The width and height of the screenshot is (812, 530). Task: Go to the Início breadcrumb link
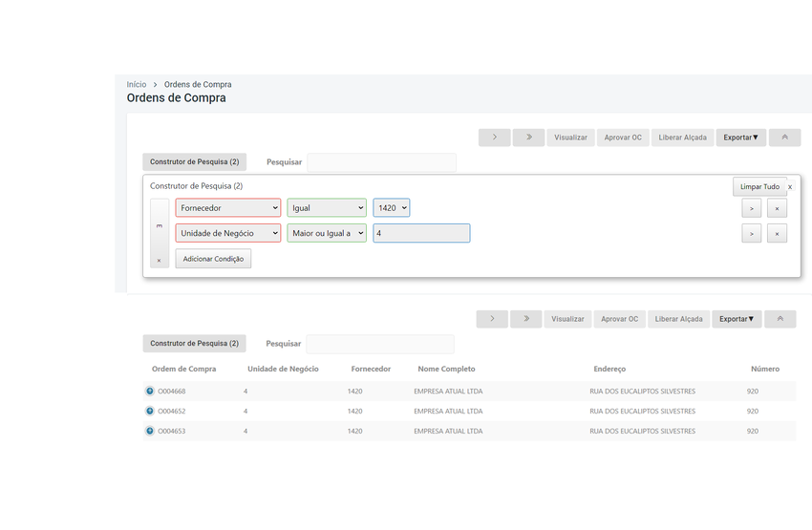pos(137,84)
